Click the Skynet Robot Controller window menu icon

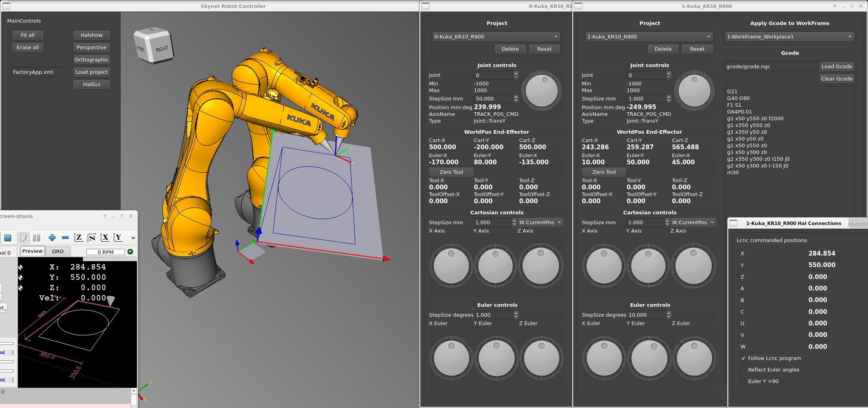6,6
